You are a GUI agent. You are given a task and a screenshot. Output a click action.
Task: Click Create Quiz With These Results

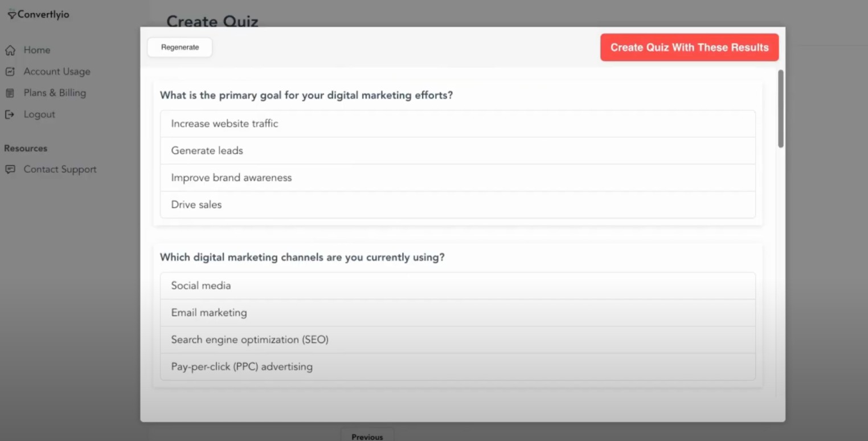coord(689,47)
